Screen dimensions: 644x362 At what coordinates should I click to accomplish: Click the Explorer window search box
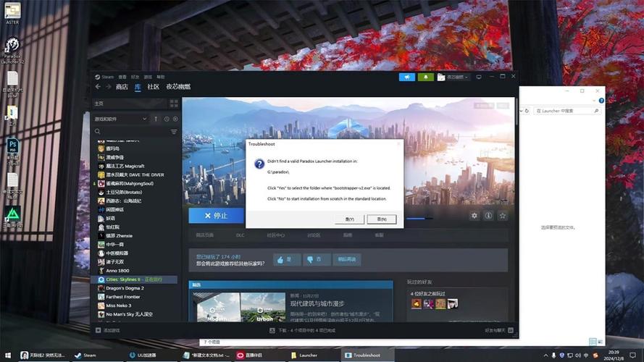[x=566, y=111]
